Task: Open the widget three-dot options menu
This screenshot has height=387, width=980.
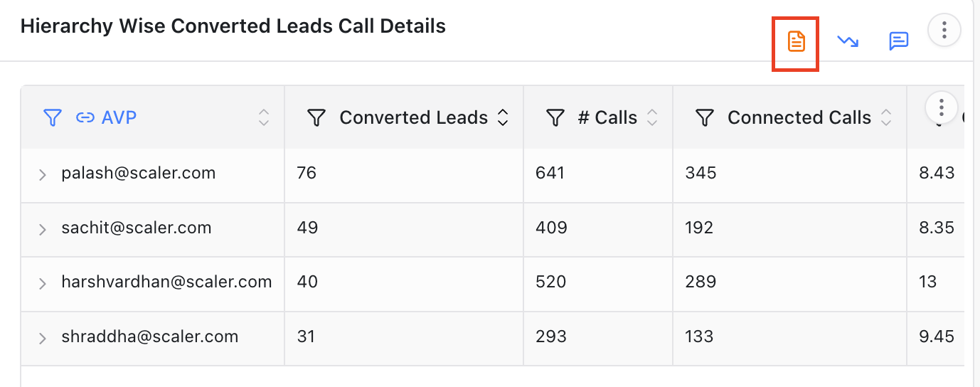Action: tap(944, 30)
